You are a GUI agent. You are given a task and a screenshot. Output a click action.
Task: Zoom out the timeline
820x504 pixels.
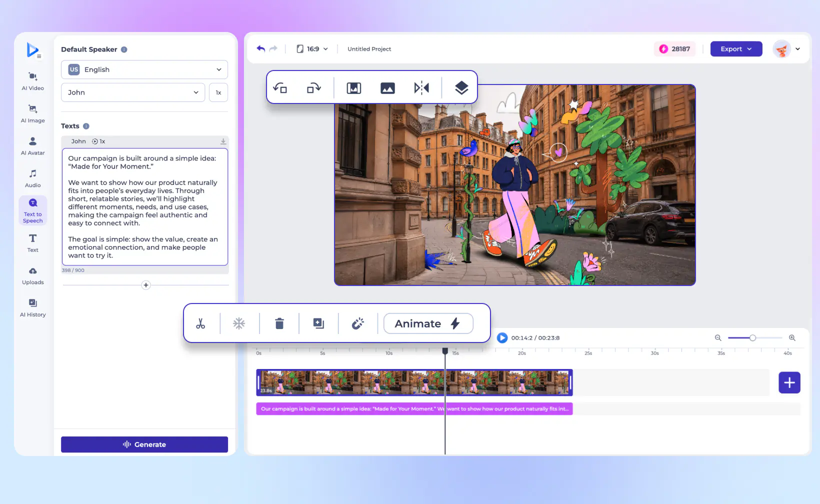pos(718,338)
